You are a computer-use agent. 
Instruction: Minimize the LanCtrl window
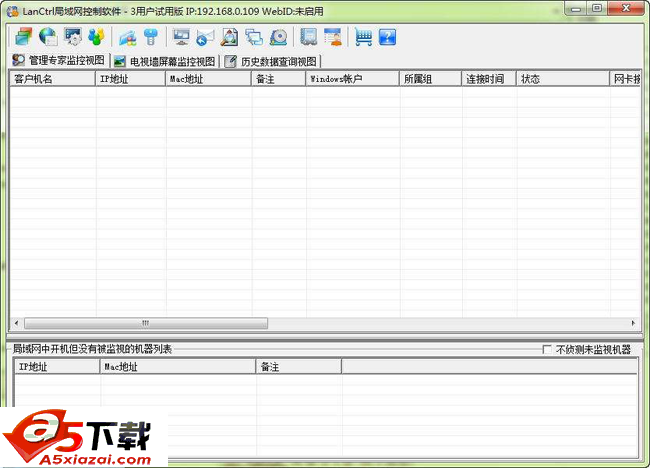[x=576, y=9]
